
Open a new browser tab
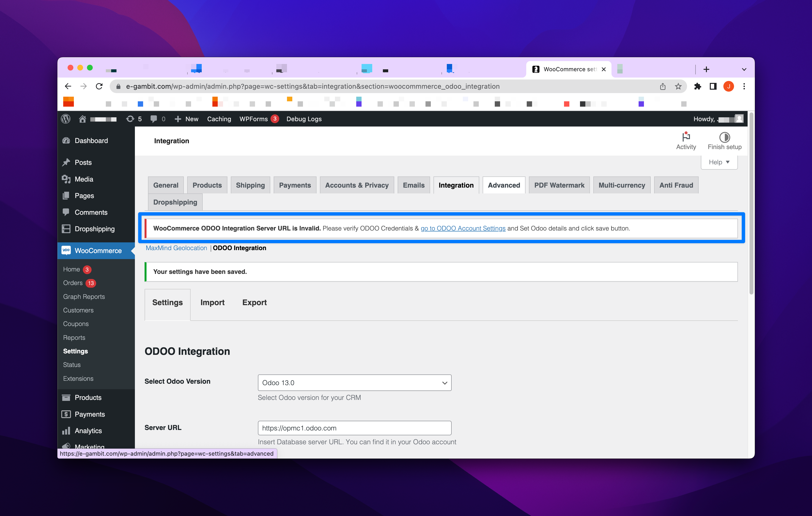[706, 69]
